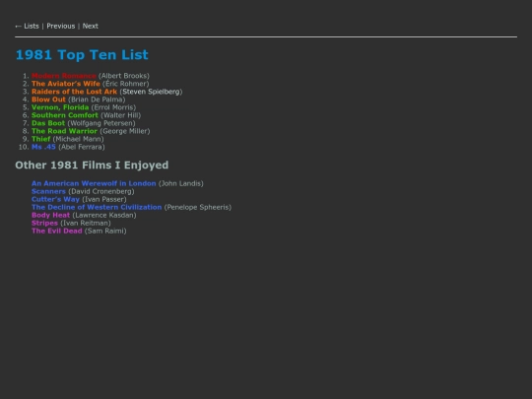
Task: Open The Aviator's Wife entry
Action: (x=66, y=84)
